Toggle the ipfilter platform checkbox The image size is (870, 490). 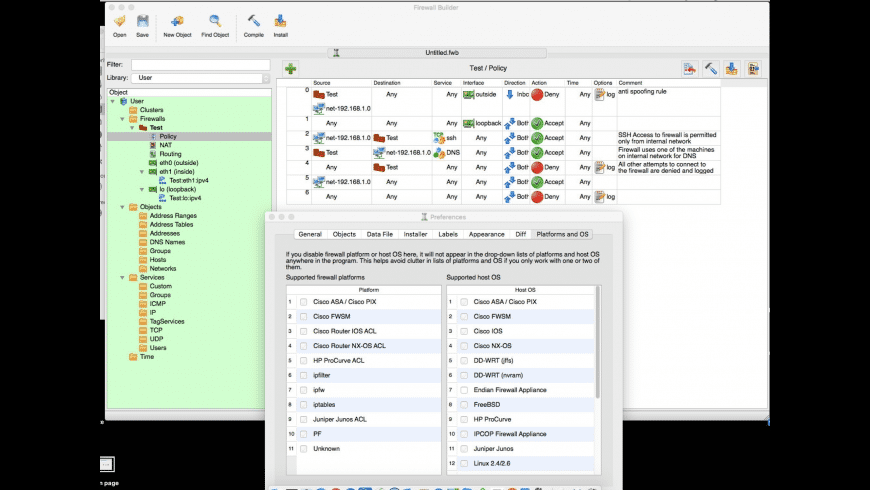pyautogui.click(x=304, y=375)
